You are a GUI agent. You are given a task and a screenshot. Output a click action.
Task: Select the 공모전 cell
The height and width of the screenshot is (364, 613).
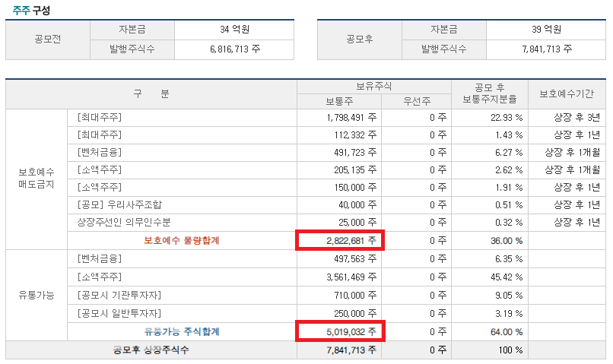click(x=48, y=40)
